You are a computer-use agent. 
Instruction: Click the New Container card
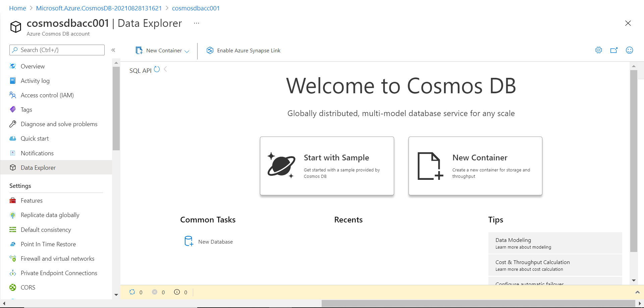click(475, 166)
